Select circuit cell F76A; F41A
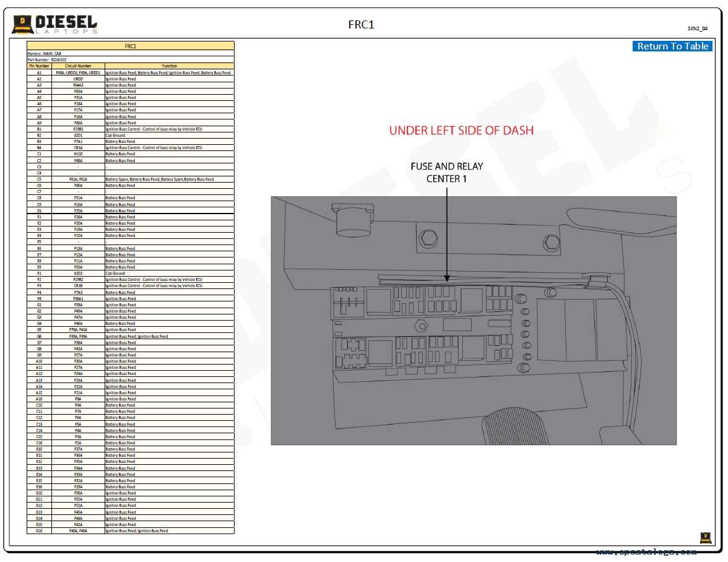This screenshot has width=728, height=562. tap(78, 330)
